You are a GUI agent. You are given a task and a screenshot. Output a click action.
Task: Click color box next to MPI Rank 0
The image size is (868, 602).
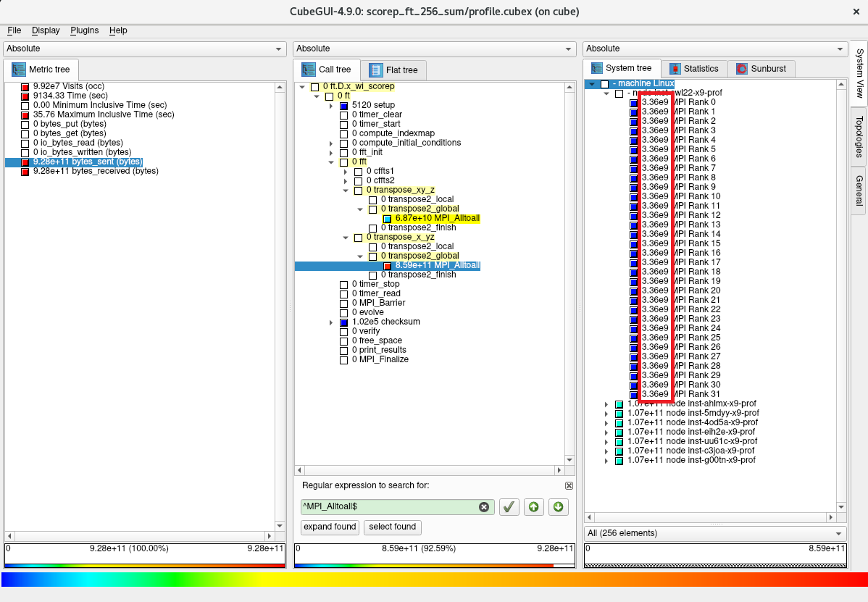(634, 103)
